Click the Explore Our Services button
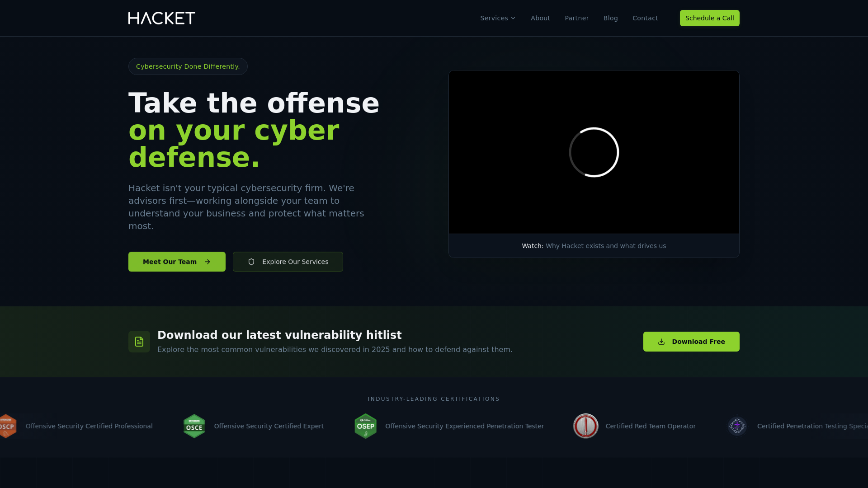The height and width of the screenshot is (488, 868). [288, 262]
